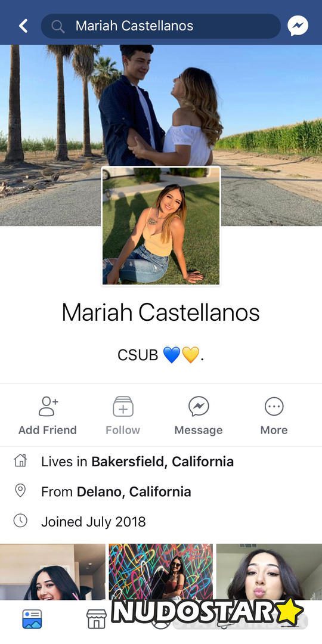Image resolution: width=322 pixels, height=644 pixels.
Task: Select the search field with Mariah Castellanos
Action: pyautogui.click(x=160, y=26)
